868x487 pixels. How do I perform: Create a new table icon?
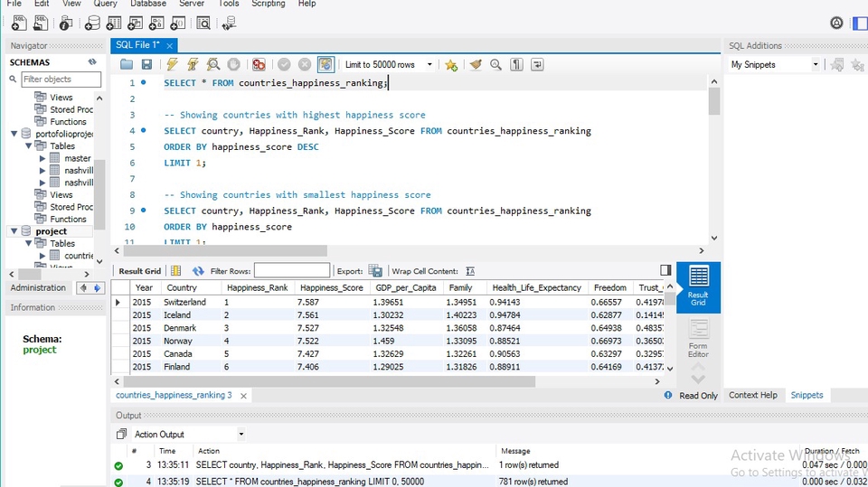114,23
